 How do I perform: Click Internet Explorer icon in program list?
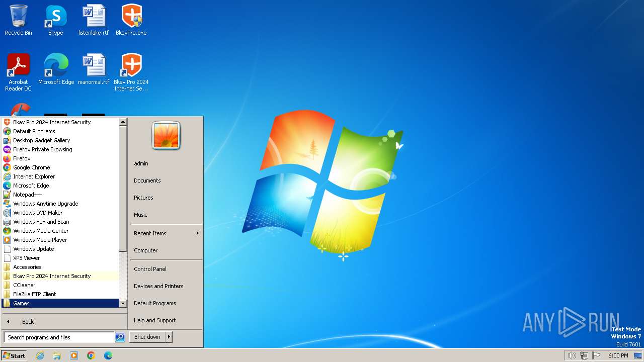pos(7,176)
